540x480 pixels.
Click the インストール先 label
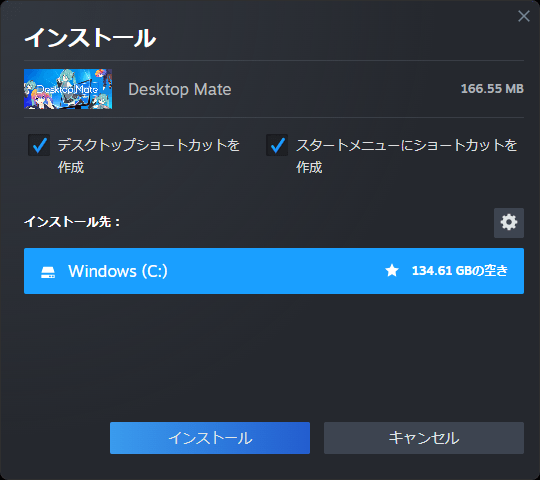coord(72,222)
